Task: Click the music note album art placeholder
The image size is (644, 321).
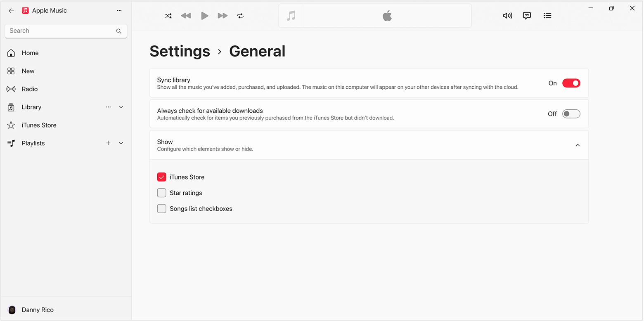Action: (x=291, y=16)
